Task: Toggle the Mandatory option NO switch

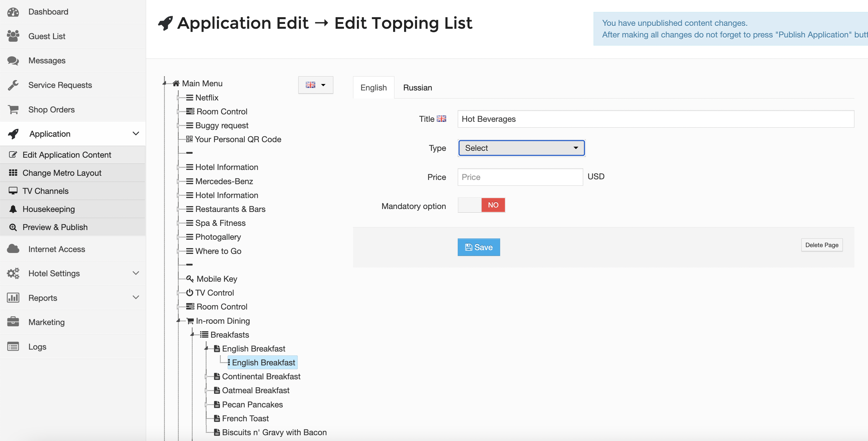Action: [x=481, y=205]
